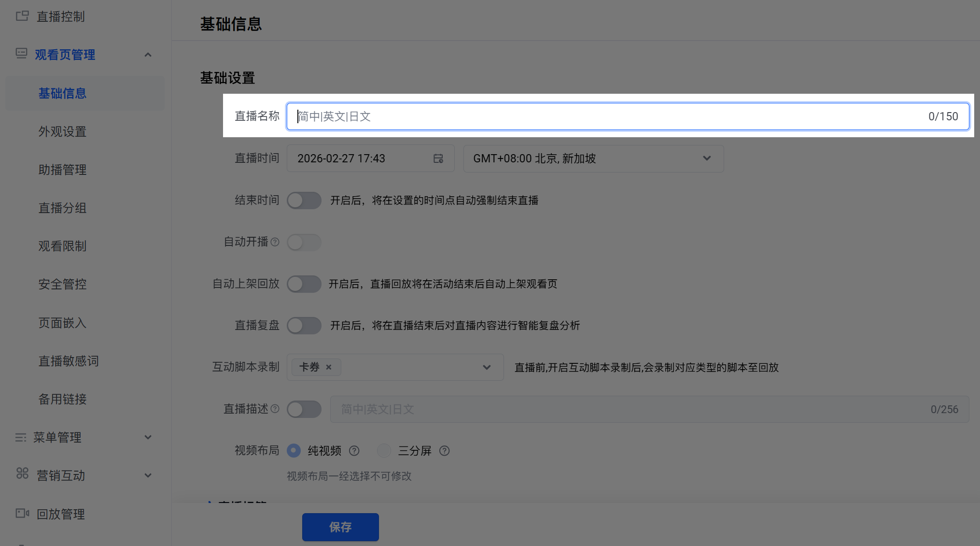Viewport: 980px width, 546px height.
Task: Click the monitor icon beside 观看页管理
Action: (x=21, y=54)
